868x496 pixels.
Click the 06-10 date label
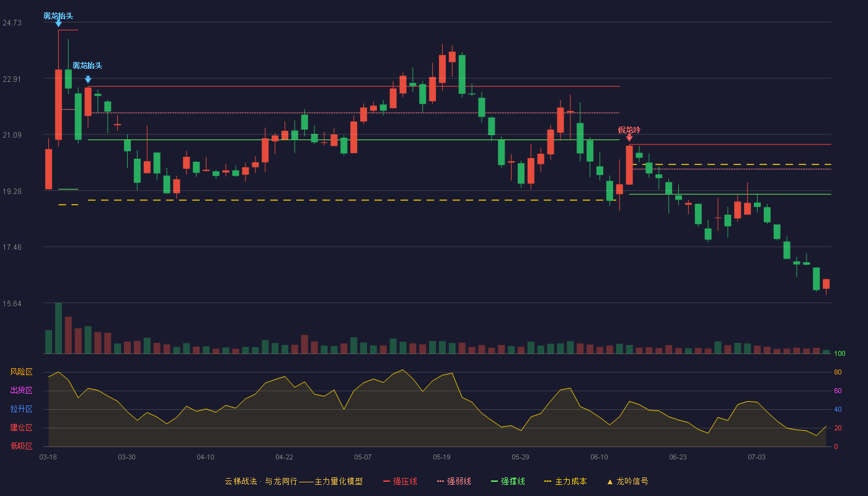[x=599, y=457]
